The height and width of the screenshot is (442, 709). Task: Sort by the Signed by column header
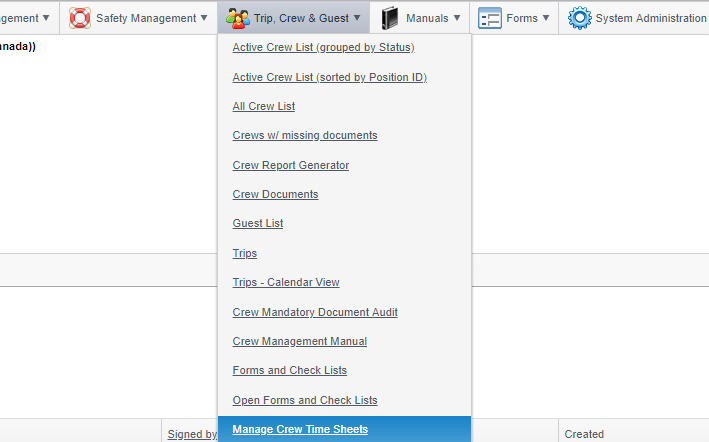(192, 434)
